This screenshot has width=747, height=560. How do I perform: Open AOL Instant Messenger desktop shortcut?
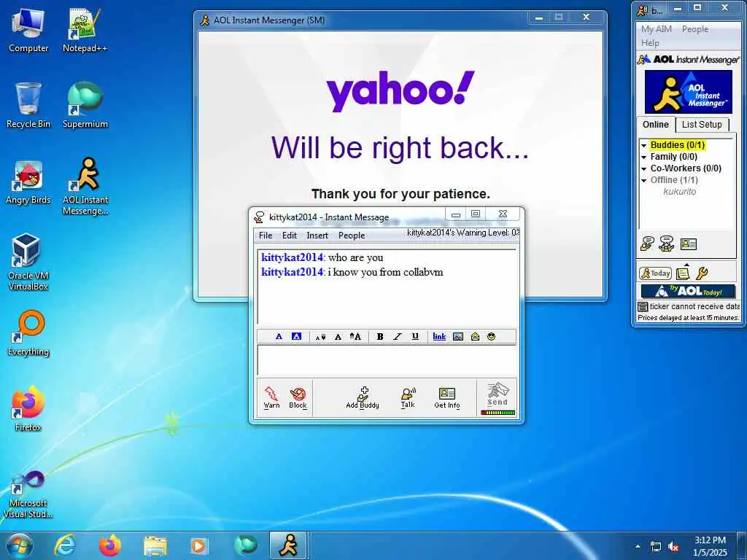(x=85, y=186)
